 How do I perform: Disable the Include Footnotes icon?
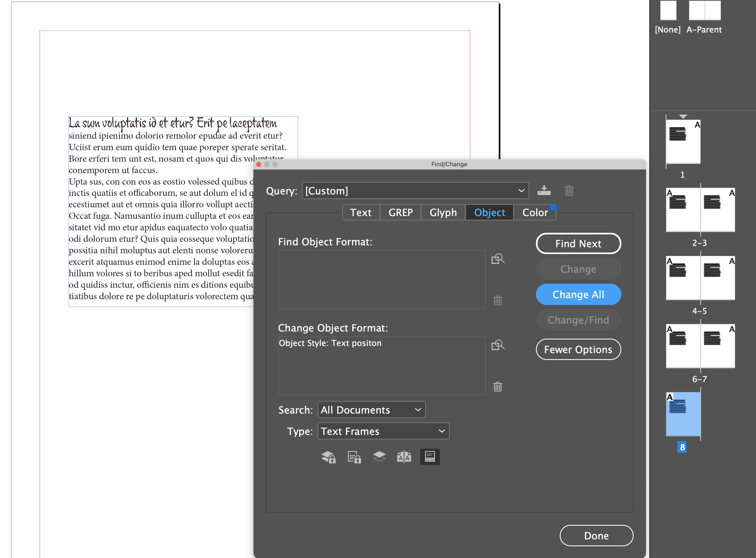[429, 457]
